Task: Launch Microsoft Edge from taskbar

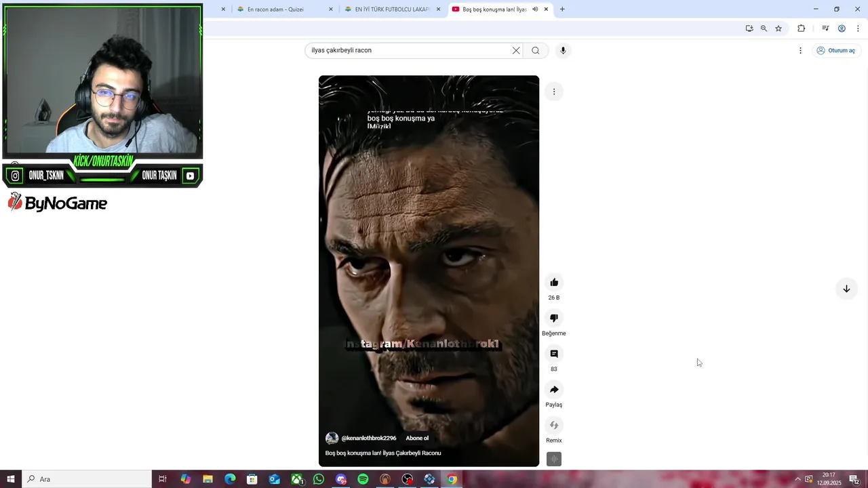Action: (x=230, y=479)
